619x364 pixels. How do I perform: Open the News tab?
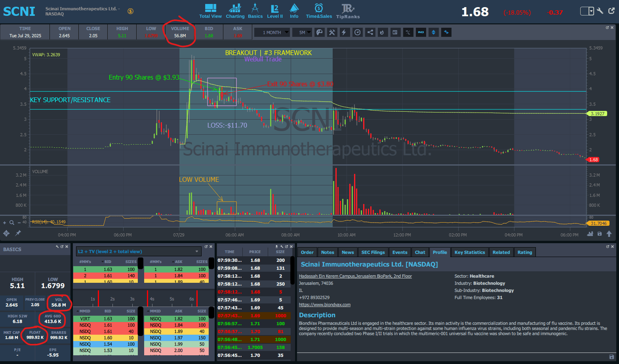coord(348,252)
